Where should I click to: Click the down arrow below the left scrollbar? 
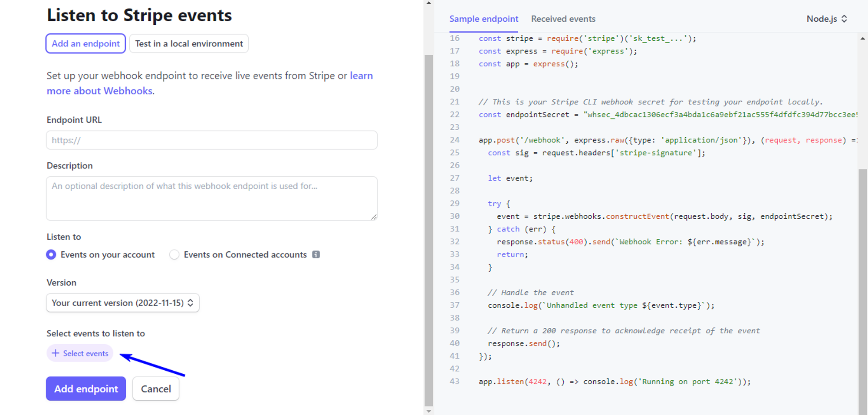429,411
